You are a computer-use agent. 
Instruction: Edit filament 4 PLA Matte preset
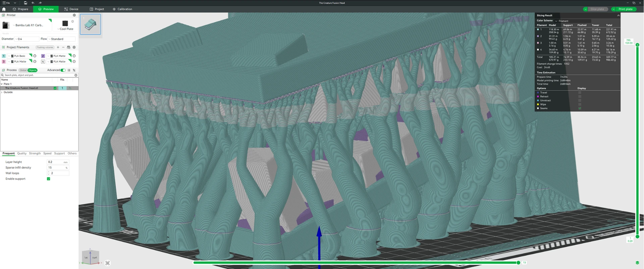(x=74, y=62)
